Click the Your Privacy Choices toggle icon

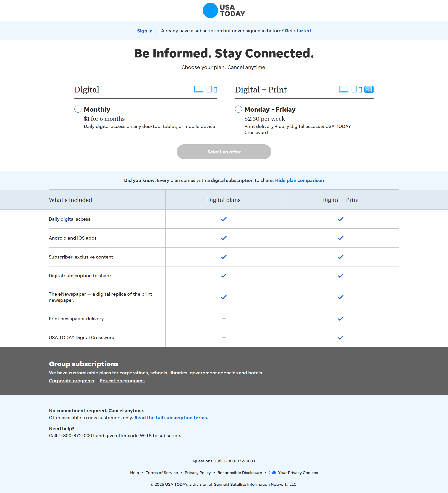[x=272, y=473]
